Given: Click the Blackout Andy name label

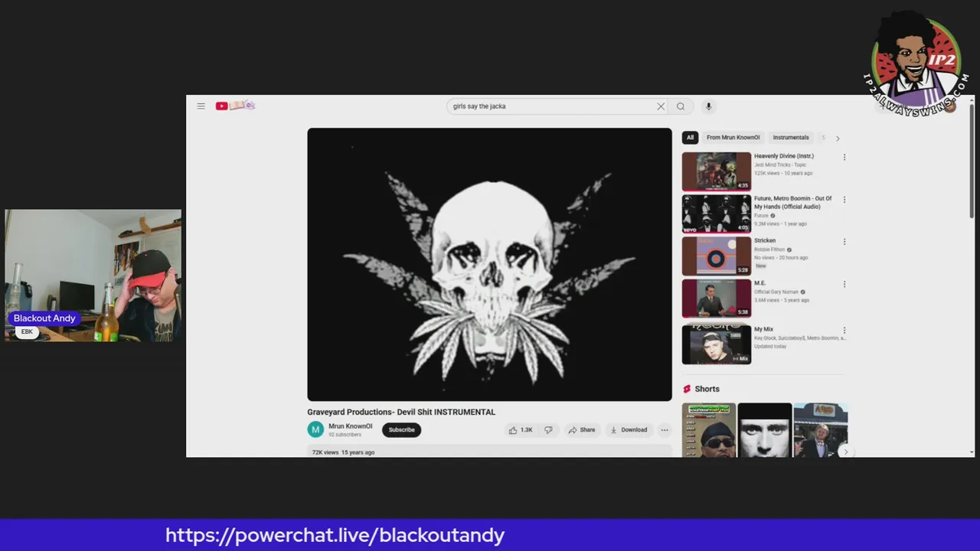Looking at the screenshot, I should [x=44, y=318].
